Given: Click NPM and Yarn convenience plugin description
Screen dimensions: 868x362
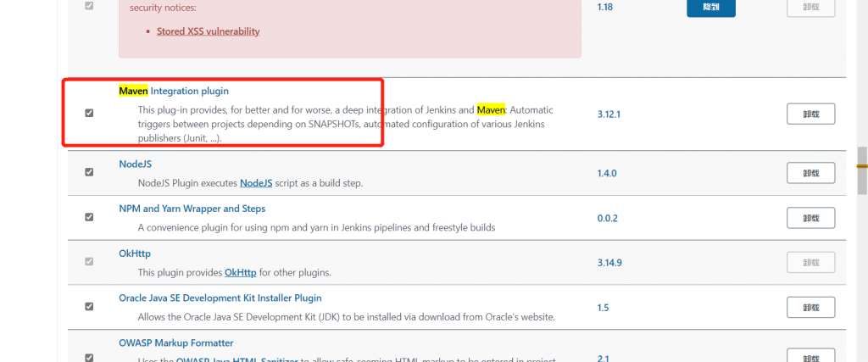Looking at the screenshot, I should click(x=317, y=227).
